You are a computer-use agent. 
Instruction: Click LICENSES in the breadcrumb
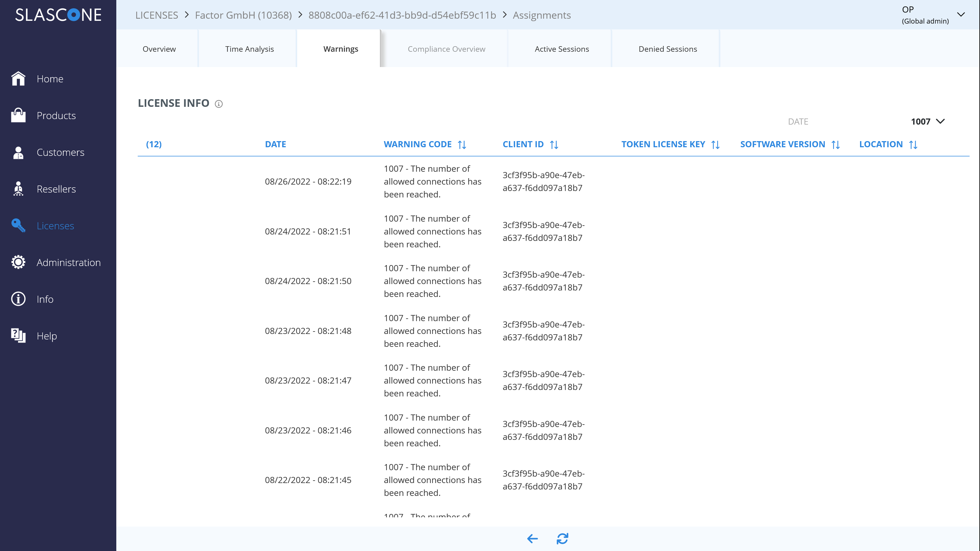[x=156, y=15]
